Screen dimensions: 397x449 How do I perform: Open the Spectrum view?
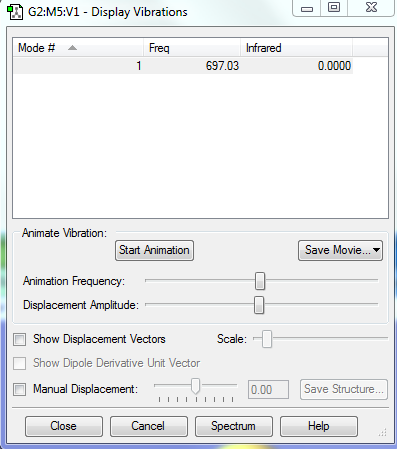click(234, 426)
